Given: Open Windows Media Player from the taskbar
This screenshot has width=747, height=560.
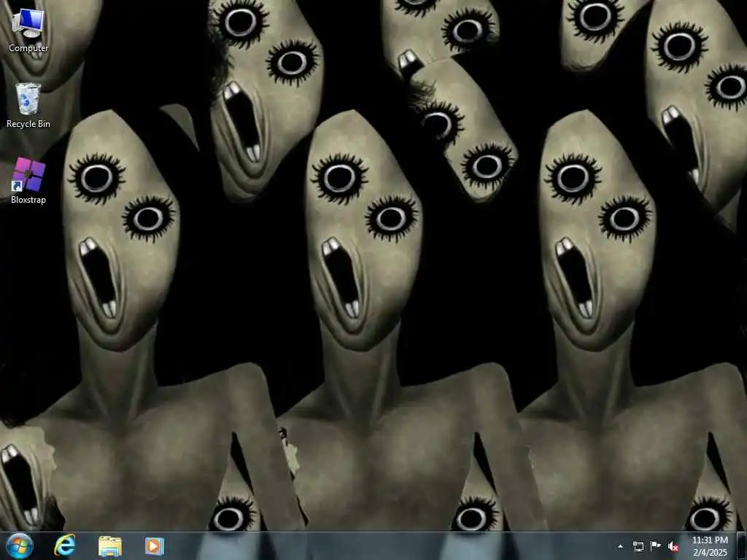Looking at the screenshot, I should coord(155,545).
